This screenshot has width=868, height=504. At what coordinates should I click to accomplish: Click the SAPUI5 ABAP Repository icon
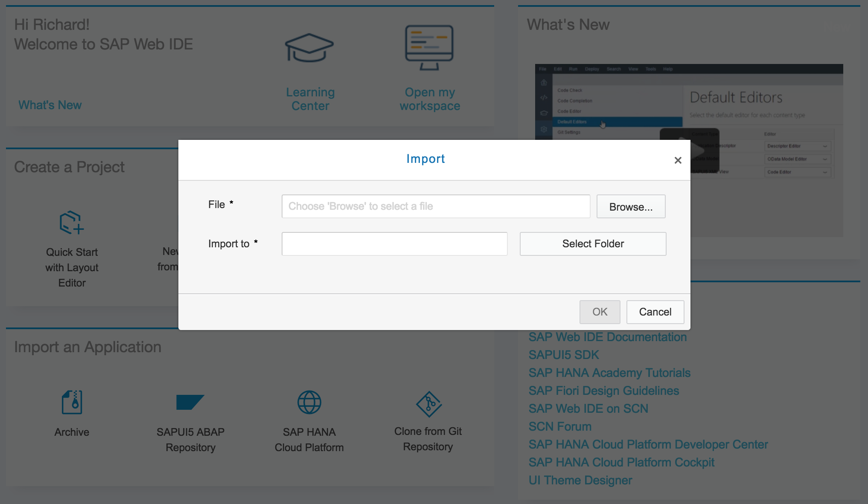click(190, 402)
